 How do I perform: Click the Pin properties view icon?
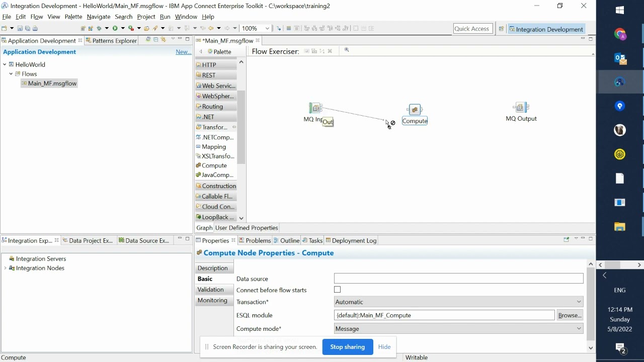coord(566,240)
